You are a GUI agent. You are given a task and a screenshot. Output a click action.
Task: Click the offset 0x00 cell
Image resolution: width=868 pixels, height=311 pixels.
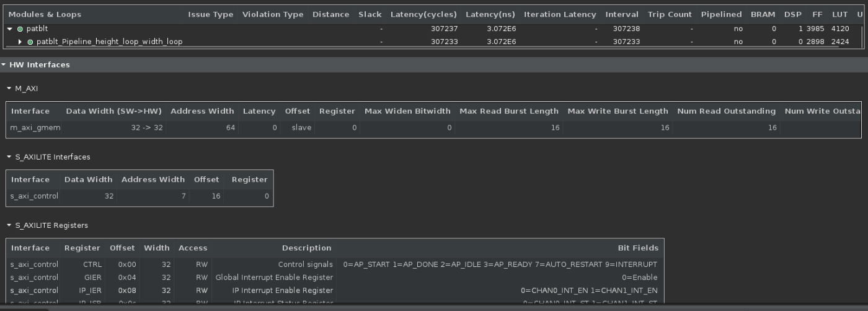[126, 264]
